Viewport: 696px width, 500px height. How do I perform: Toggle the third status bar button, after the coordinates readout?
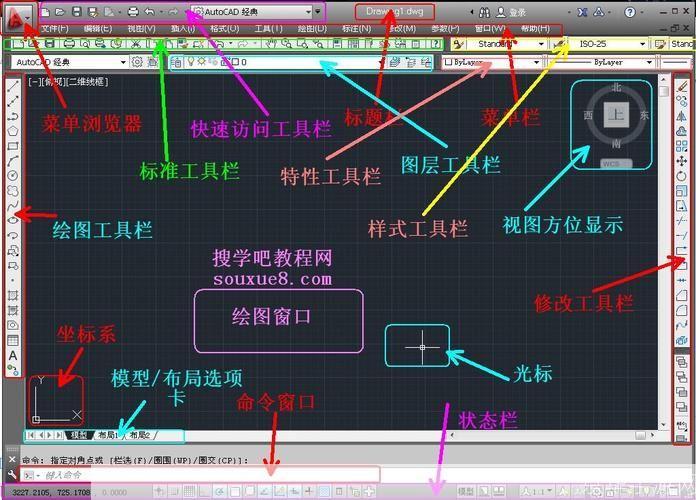click(x=190, y=492)
